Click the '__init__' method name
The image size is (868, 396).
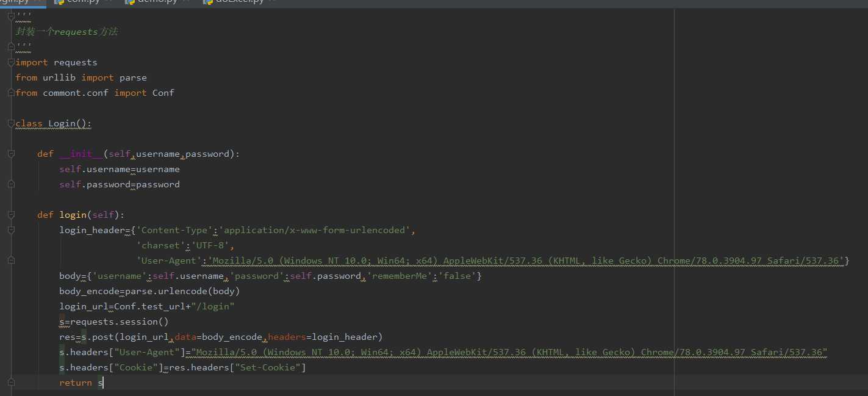(81, 154)
